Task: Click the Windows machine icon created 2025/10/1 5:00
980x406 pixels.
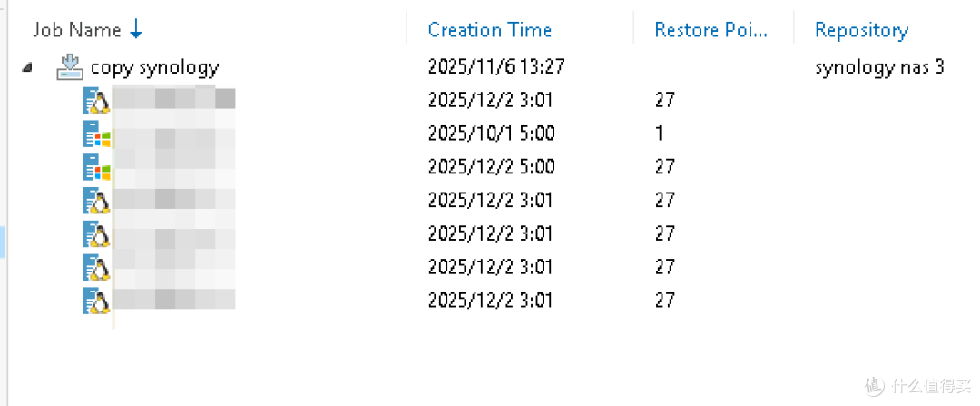Action: [97, 134]
